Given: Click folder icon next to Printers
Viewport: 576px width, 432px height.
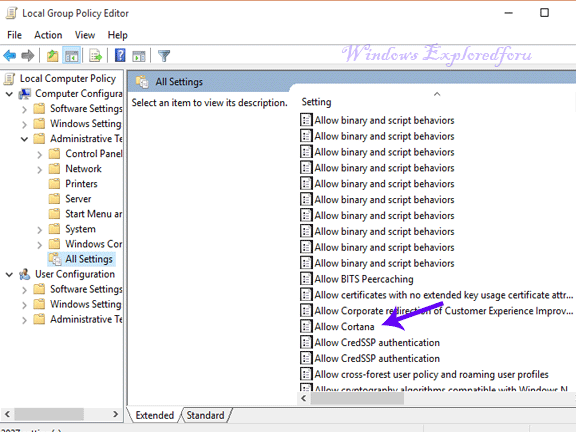Looking at the screenshot, I should (54, 183).
